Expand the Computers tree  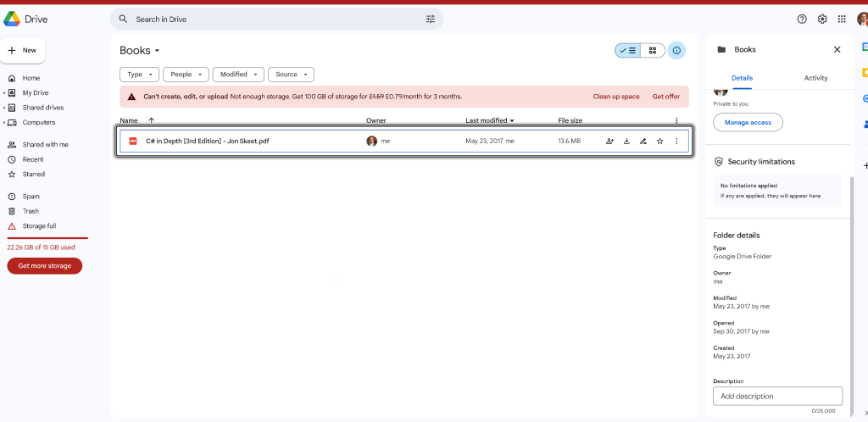tap(4, 123)
